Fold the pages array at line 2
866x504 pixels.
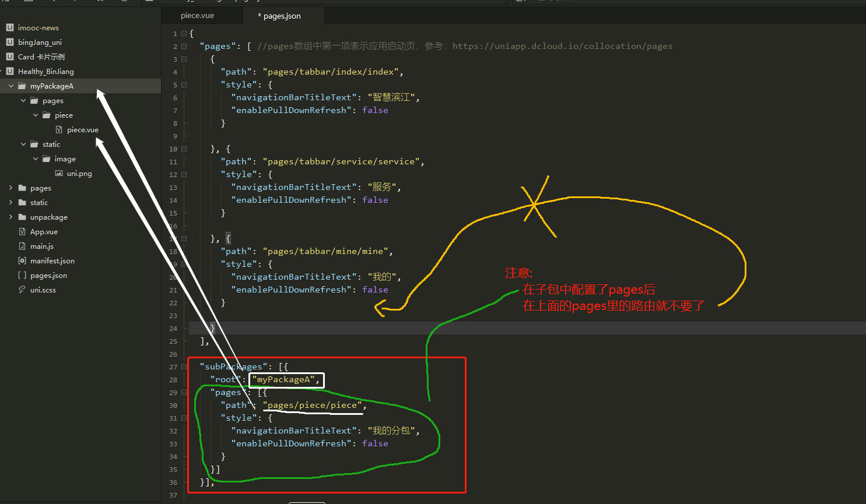pyautogui.click(x=184, y=46)
